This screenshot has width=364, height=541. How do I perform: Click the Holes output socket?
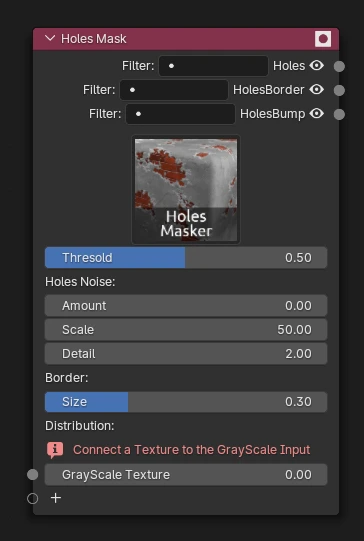tap(339, 66)
